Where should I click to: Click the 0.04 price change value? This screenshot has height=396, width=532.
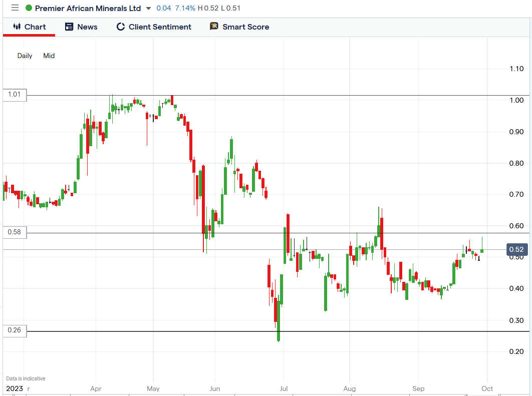coord(163,8)
